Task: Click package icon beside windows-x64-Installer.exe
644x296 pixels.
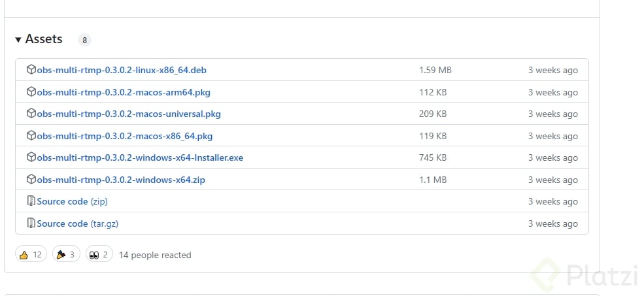Action: click(31, 157)
